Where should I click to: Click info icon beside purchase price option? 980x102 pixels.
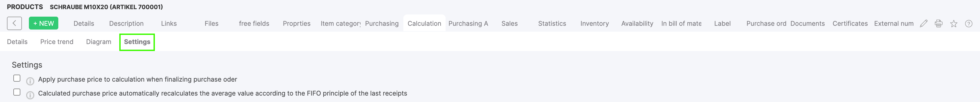30,81
